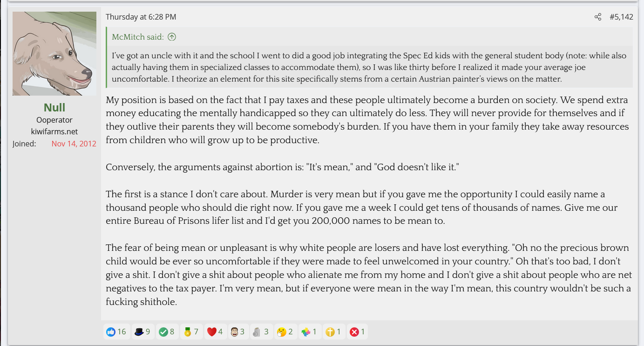Open the share icon for this post
Viewport: 644px width, 346px height.
click(598, 17)
